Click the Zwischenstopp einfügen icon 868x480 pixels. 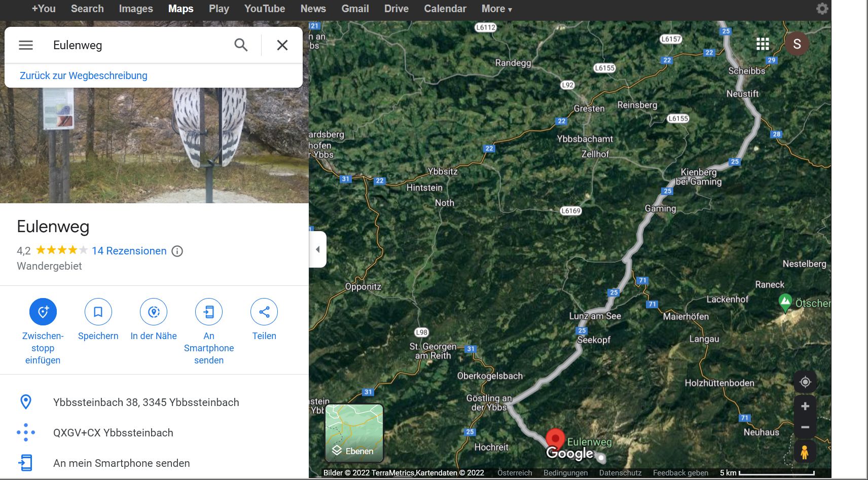pos(43,312)
